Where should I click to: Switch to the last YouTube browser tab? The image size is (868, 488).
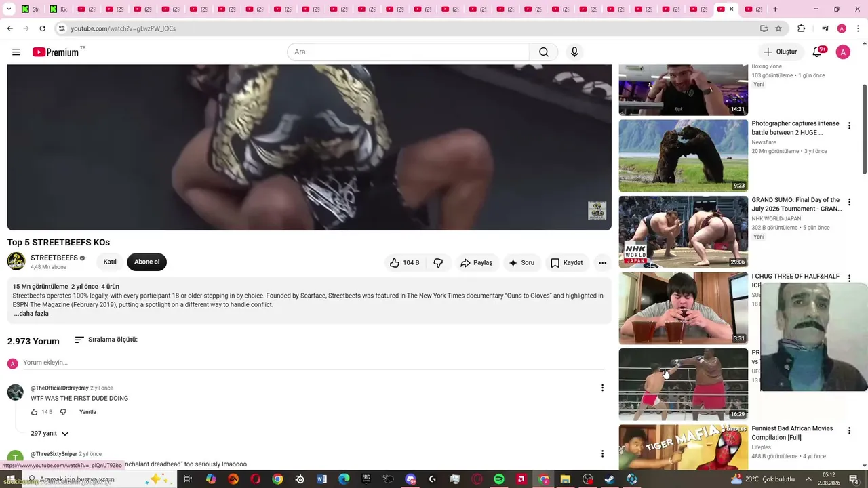click(x=753, y=9)
